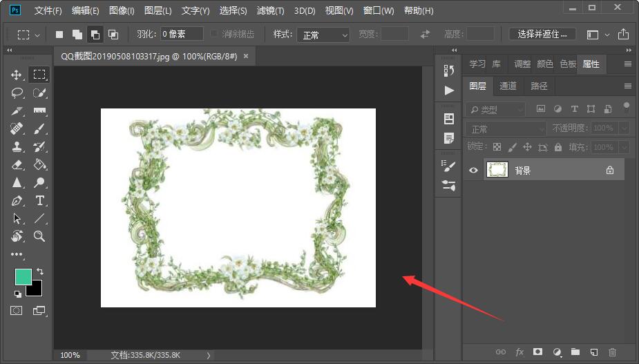Expand status bar info arrow
The image size is (639, 364).
point(209,355)
